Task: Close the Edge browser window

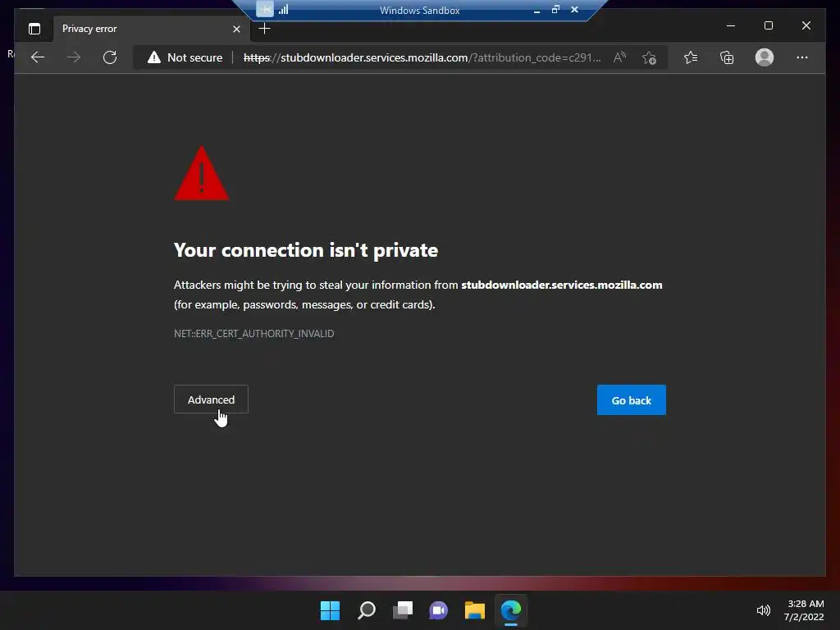Action: click(806, 25)
